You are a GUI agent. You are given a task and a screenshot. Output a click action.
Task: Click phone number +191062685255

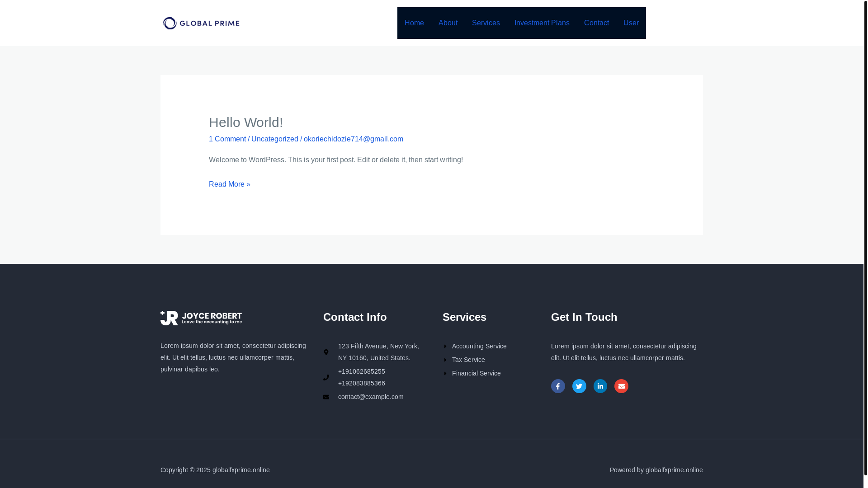point(362,371)
